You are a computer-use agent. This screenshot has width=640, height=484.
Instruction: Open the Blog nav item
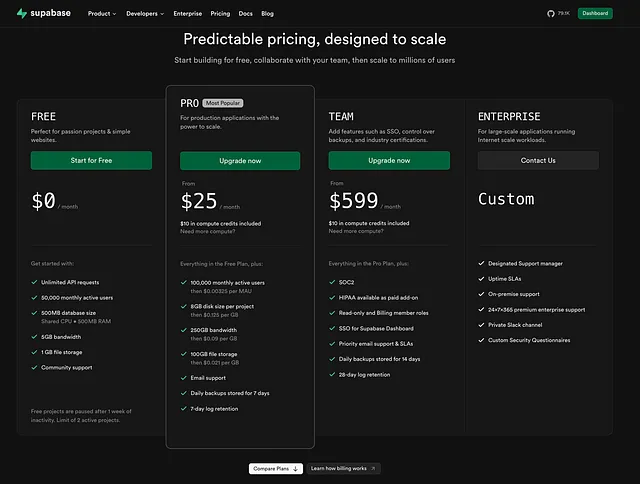[x=267, y=14]
